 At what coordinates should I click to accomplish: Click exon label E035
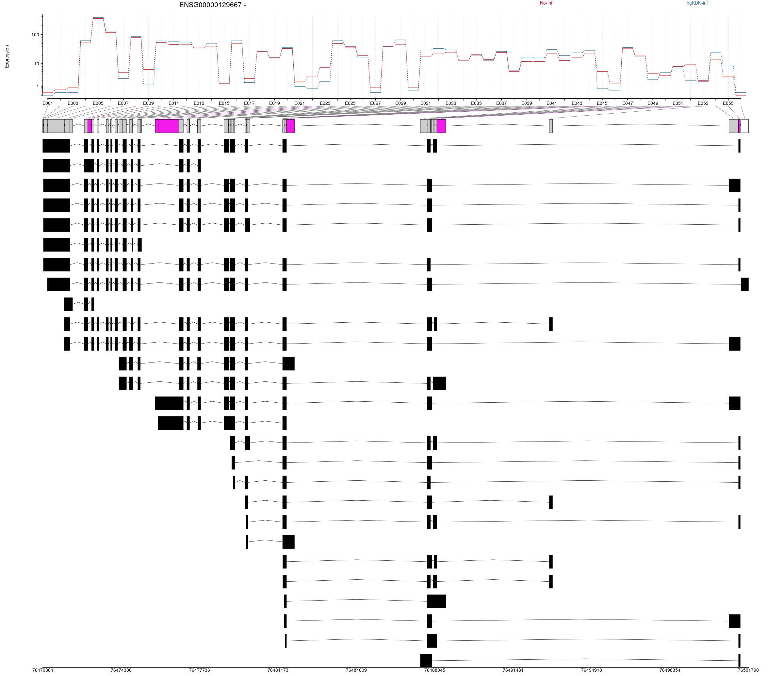(x=476, y=103)
